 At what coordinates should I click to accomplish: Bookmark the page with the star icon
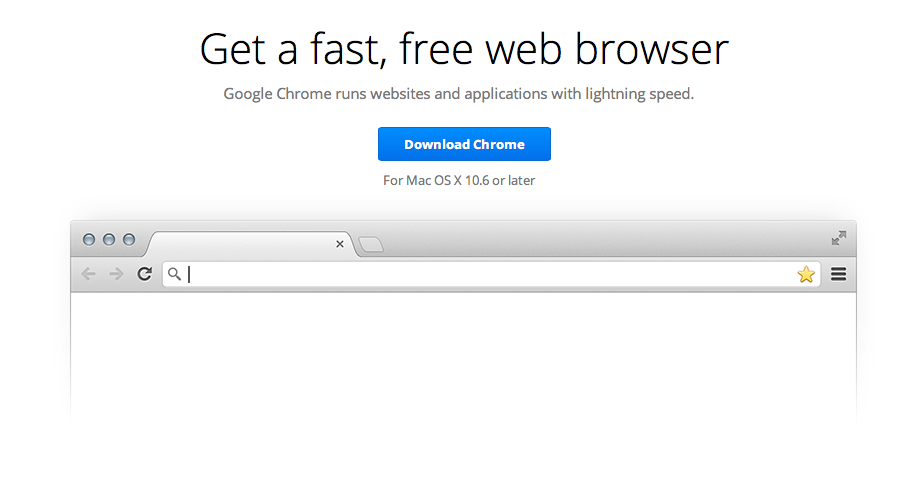[x=806, y=274]
